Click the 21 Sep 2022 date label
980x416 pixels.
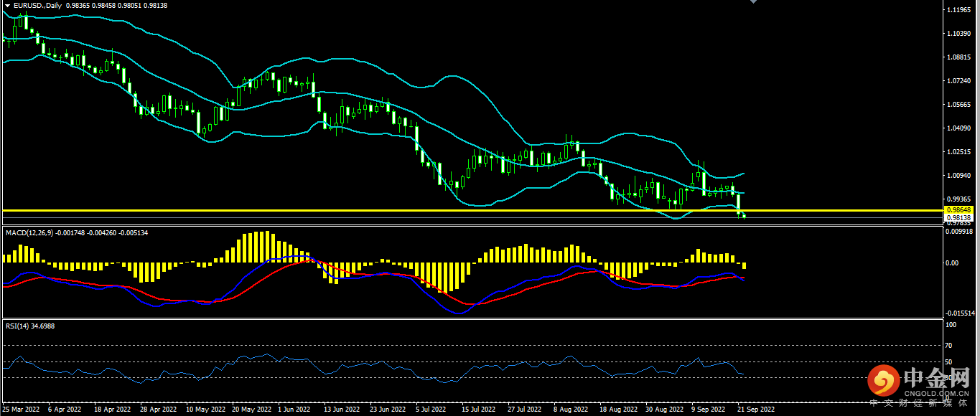click(756, 410)
